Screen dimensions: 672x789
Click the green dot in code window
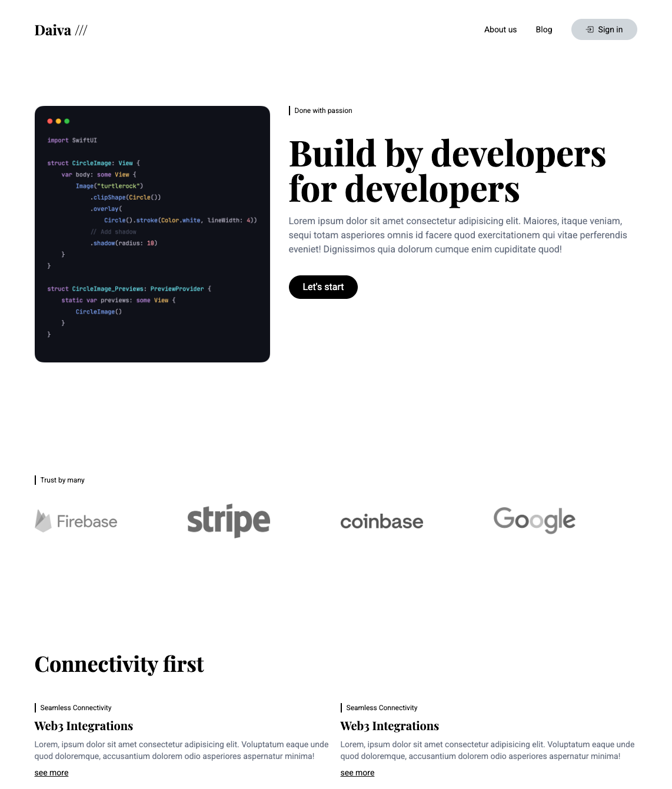(x=67, y=121)
